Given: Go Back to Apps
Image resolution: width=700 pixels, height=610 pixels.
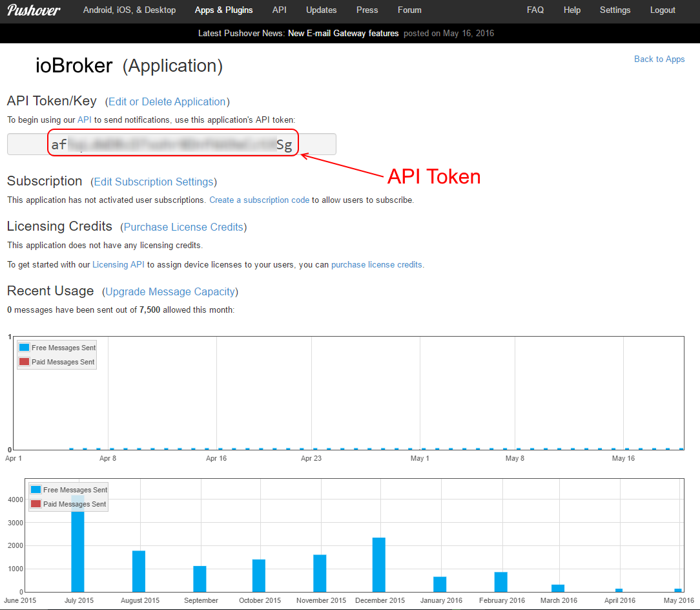Looking at the screenshot, I should click(x=659, y=59).
